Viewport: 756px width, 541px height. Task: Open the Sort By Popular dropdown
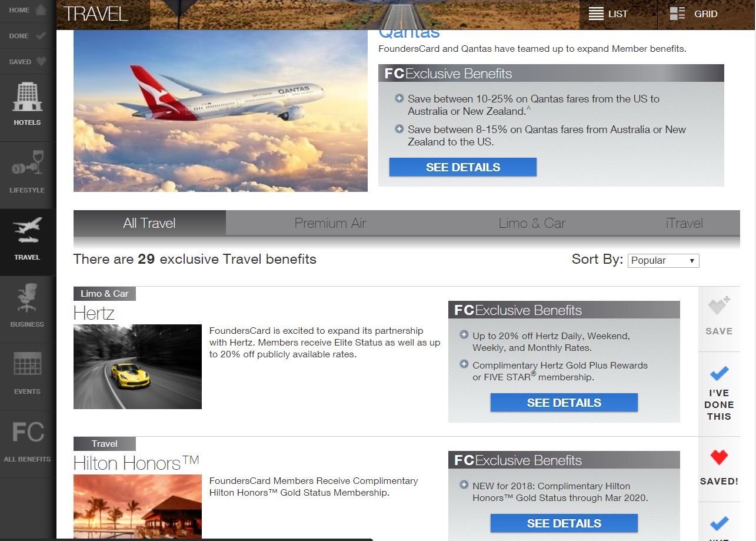(664, 260)
